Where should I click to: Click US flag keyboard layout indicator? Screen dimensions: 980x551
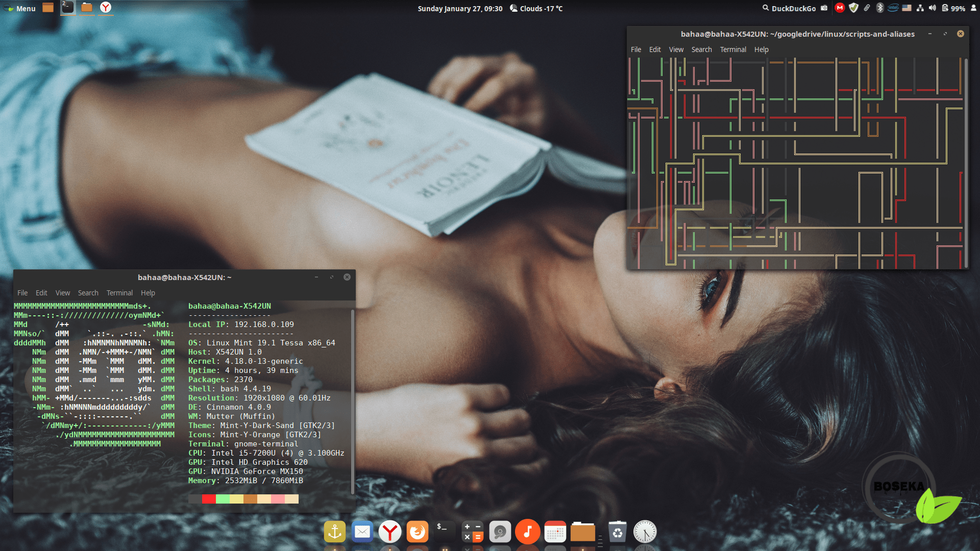pos(906,8)
